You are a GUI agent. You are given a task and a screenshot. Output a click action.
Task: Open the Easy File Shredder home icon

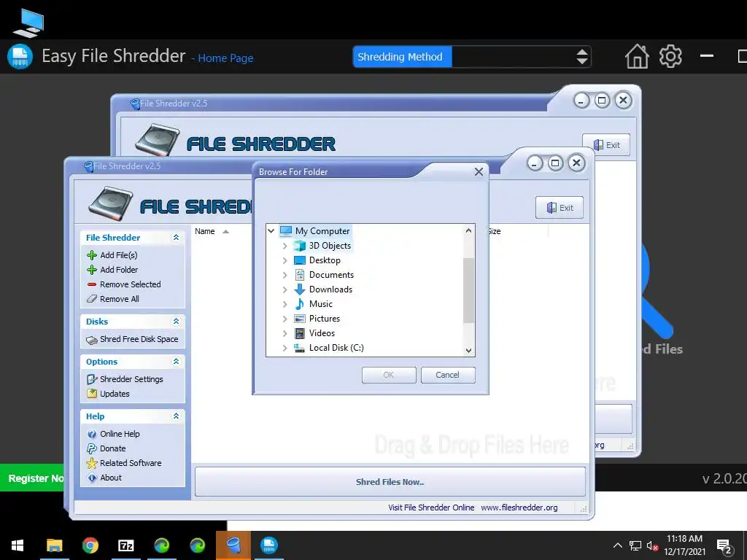(637, 57)
